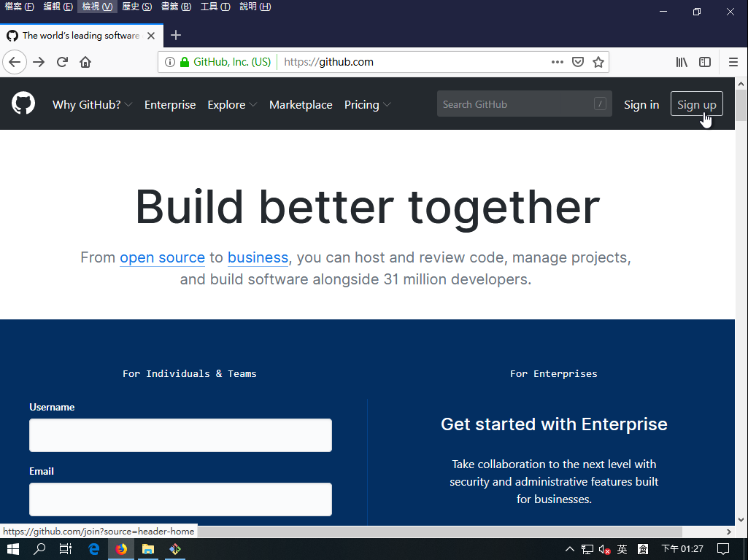Save page to Pocket icon
Image resolution: width=748 pixels, height=560 pixels.
577,62
